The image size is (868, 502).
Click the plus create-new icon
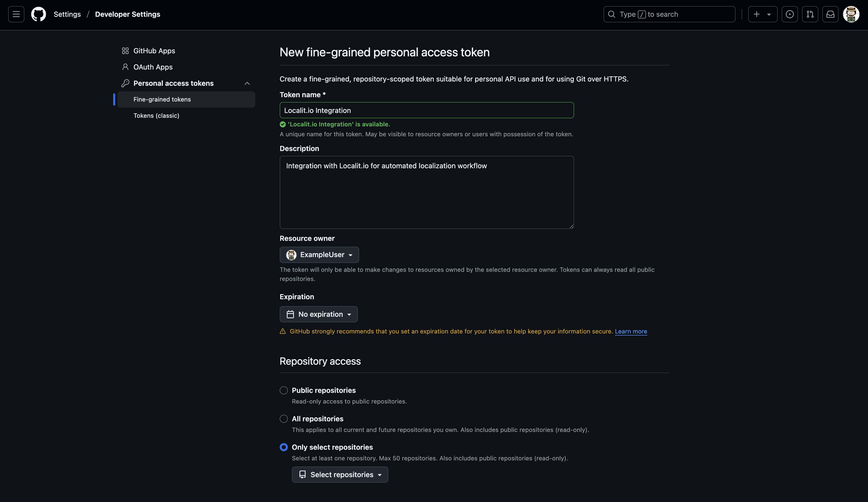click(756, 14)
